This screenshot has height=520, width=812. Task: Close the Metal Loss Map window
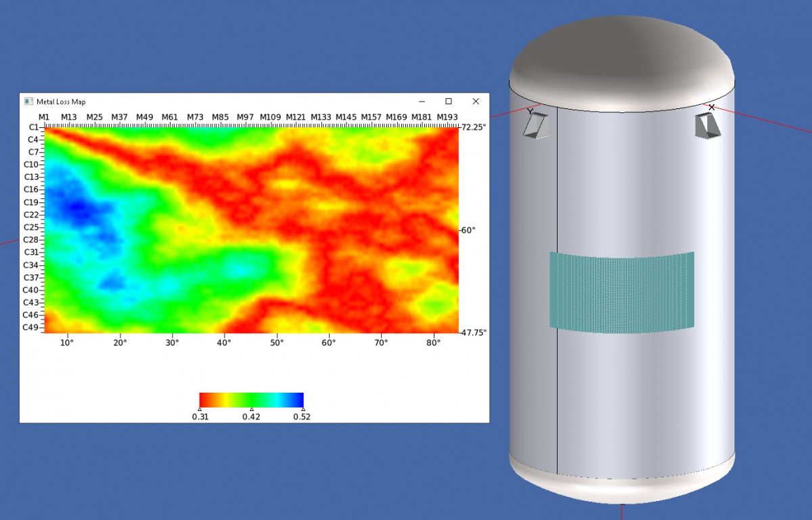click(x=476, y=102)
